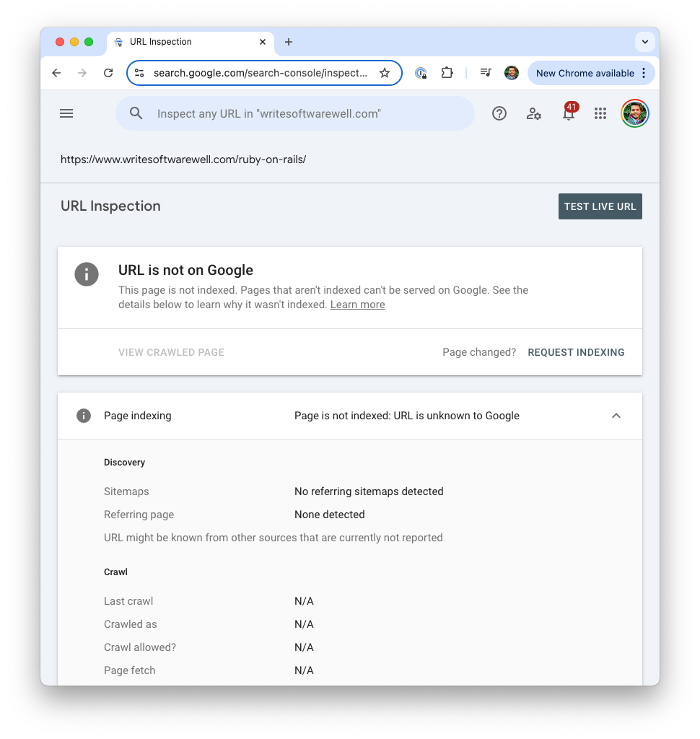Open media control icon in toolbar
Viewport: 700px width, 739px height.
pyautogui.click(x=486, y=73)
